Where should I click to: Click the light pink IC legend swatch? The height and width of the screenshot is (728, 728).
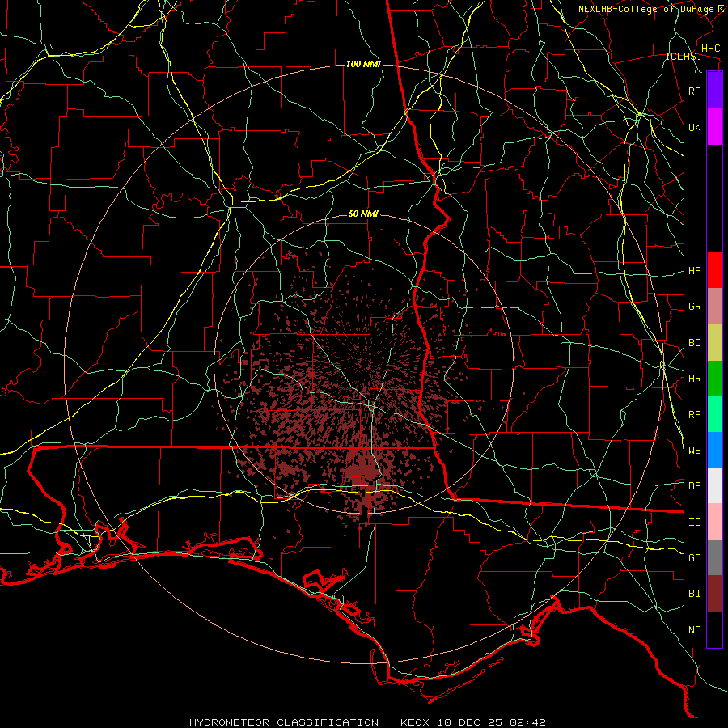coord(714,522)
